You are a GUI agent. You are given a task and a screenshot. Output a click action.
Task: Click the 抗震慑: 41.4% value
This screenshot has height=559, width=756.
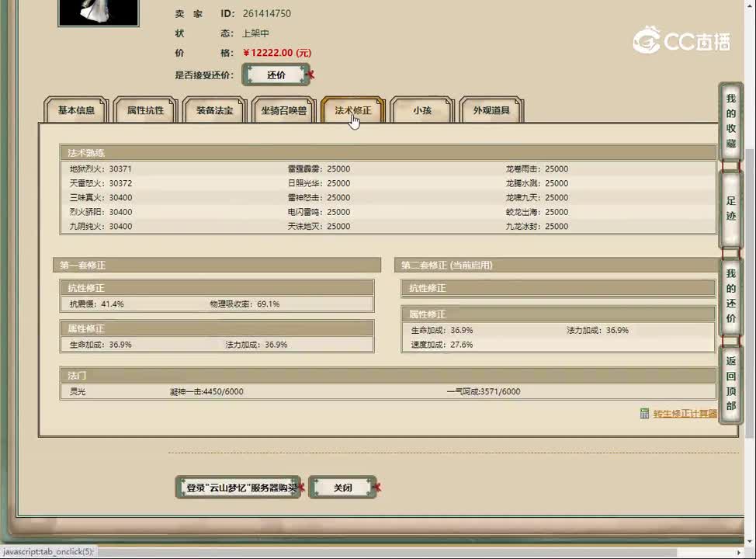tap(96, 304)
